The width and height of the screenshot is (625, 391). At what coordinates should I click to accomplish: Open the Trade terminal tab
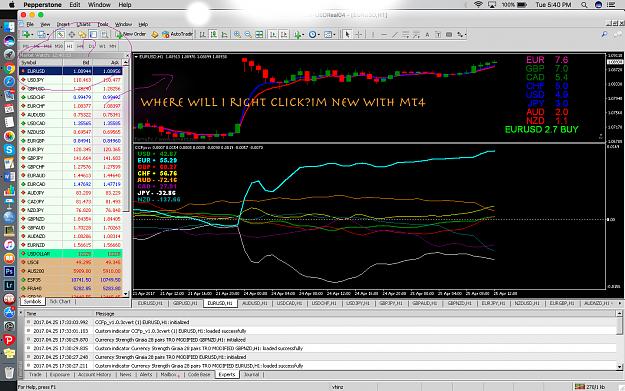coord(35,375)
